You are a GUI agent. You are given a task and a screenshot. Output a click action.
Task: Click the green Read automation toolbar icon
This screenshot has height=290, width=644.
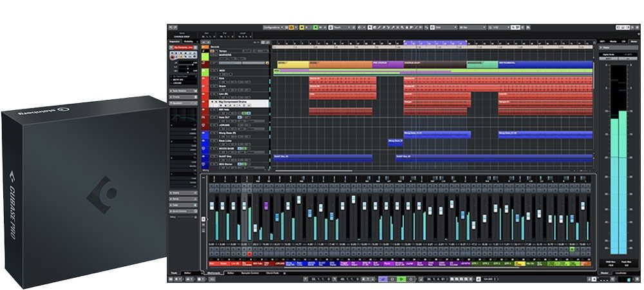pyautogui.click(x=316, y=27)
